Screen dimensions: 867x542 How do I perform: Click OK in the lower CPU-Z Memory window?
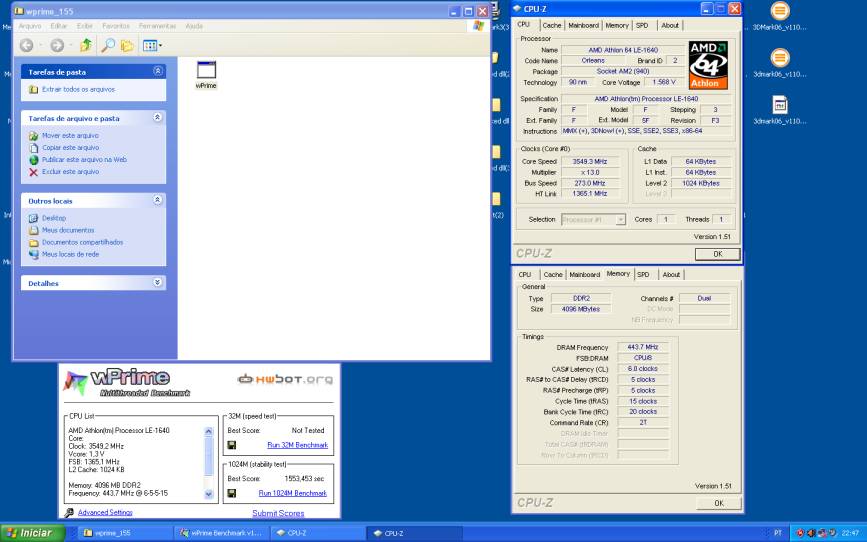tap(718, 503)
